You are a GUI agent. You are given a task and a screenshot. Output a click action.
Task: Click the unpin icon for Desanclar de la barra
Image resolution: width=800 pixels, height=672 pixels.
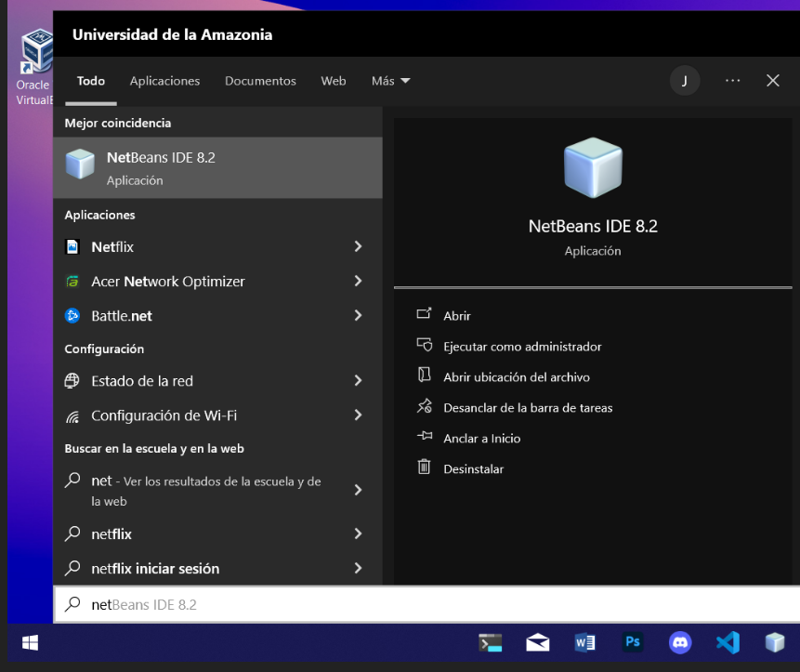[425, 406]
